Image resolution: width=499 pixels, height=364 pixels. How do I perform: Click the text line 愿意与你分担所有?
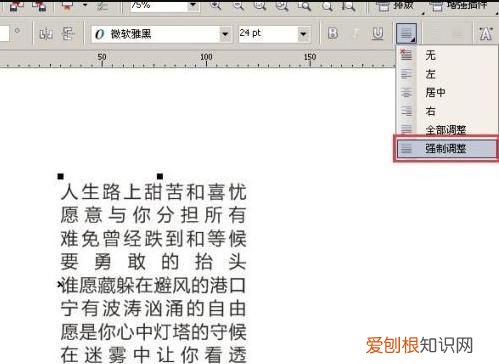coord(153,215)
